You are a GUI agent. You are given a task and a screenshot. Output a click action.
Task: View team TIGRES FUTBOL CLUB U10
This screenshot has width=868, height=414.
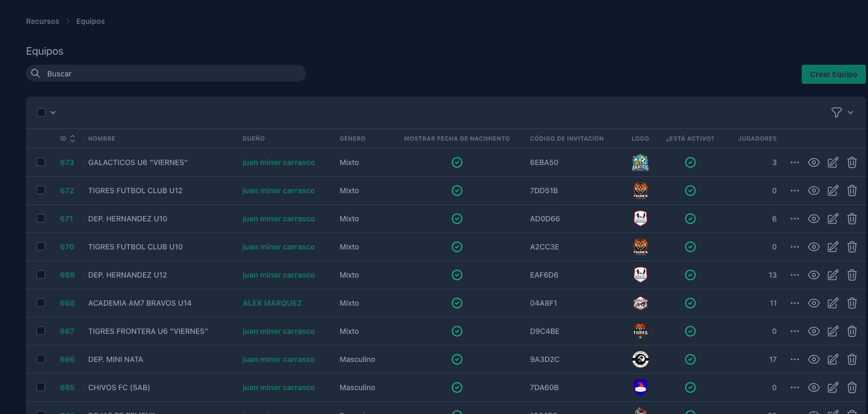[813, 247]
